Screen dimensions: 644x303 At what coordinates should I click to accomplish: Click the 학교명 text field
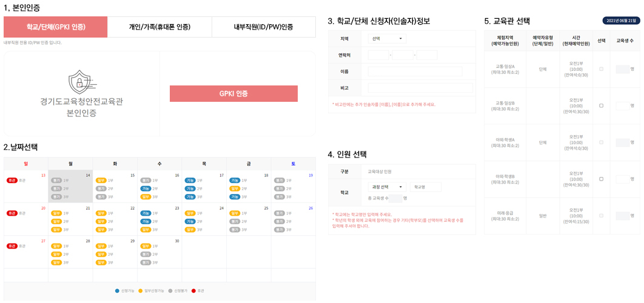426,187
